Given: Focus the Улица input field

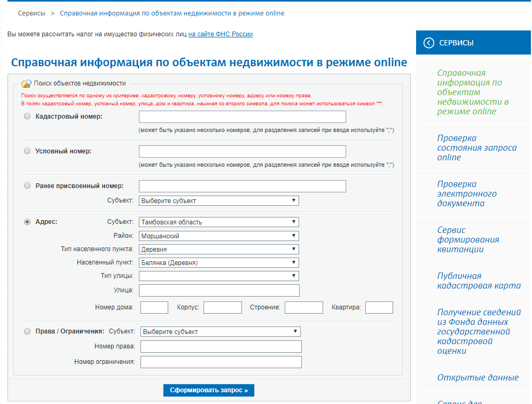Looking at the screenshot, I should pos(219,290).
